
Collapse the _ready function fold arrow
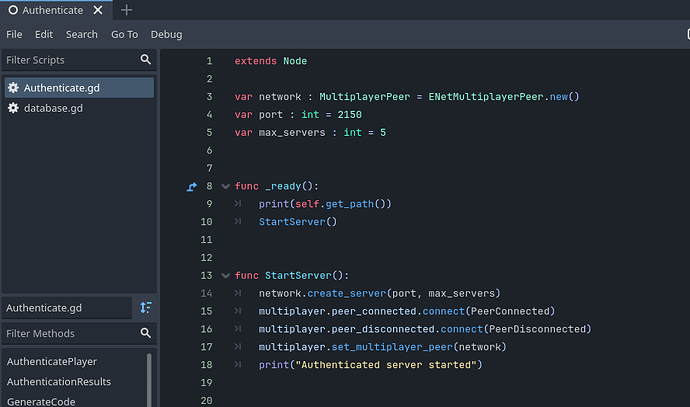point(226,186)
